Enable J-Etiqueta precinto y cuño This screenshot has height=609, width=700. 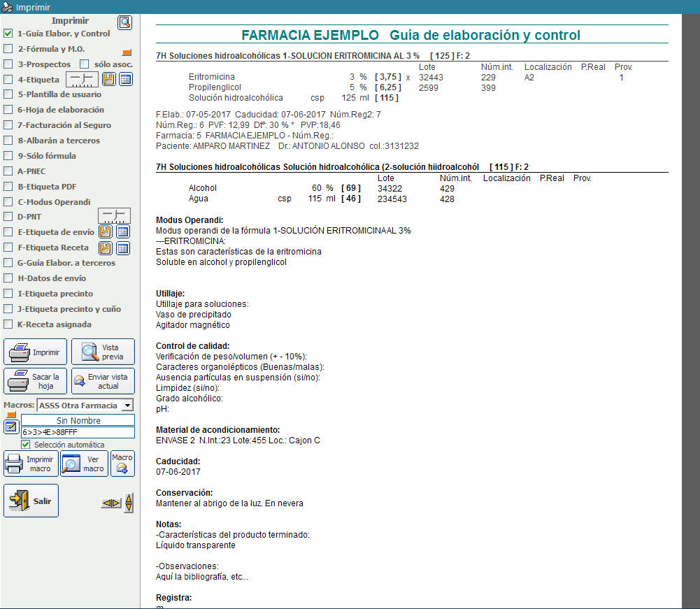tap(8, 309)
